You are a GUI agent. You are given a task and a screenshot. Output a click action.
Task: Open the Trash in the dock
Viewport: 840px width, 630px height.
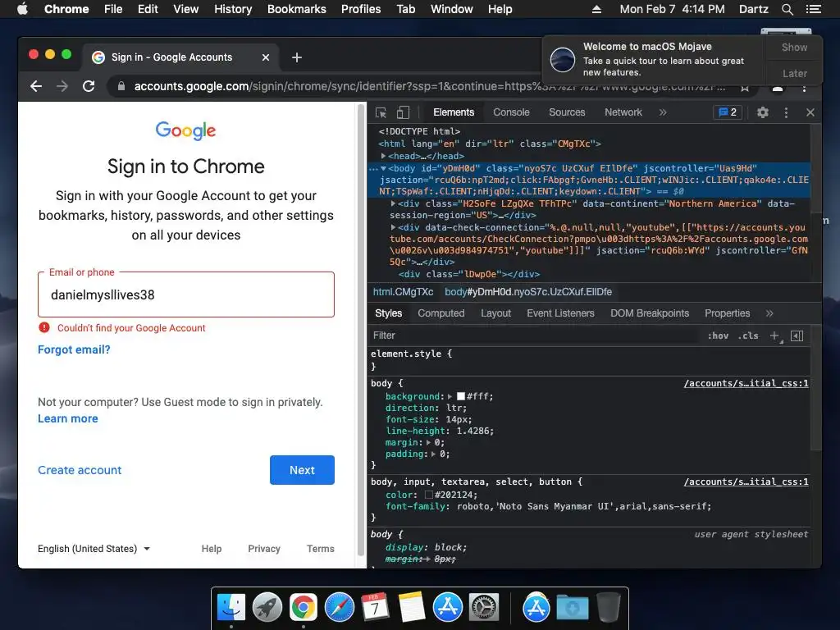pos(608,608)
